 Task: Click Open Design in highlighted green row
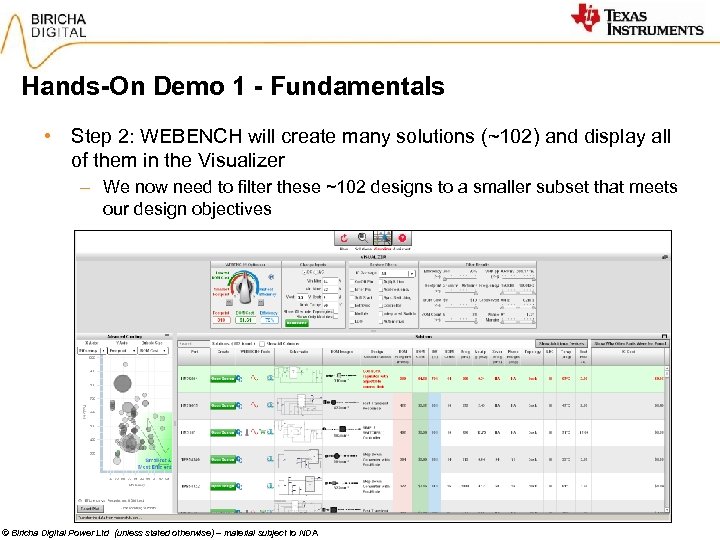coord(223,378)
